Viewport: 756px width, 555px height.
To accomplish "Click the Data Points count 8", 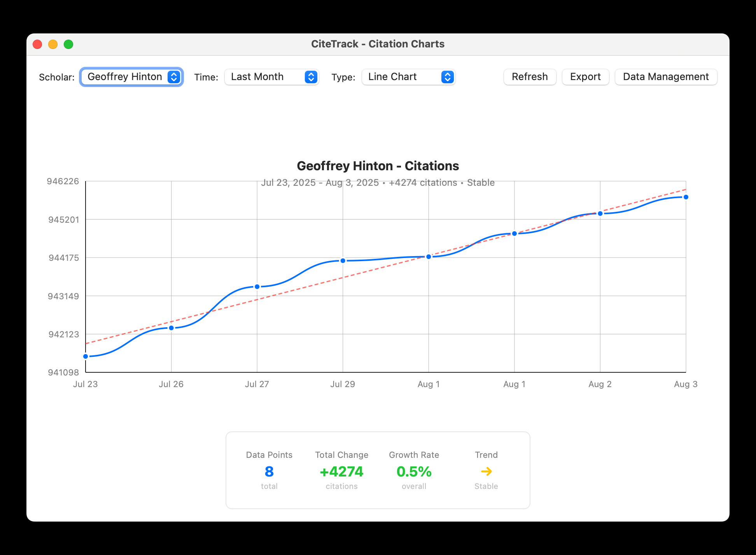I will (x=269, y=471).
